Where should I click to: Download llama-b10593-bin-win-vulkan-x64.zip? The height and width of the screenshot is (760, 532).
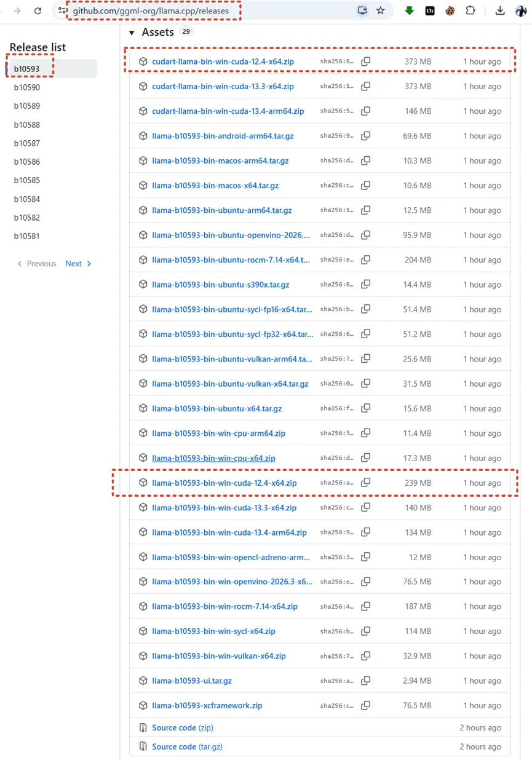point(219,656)
